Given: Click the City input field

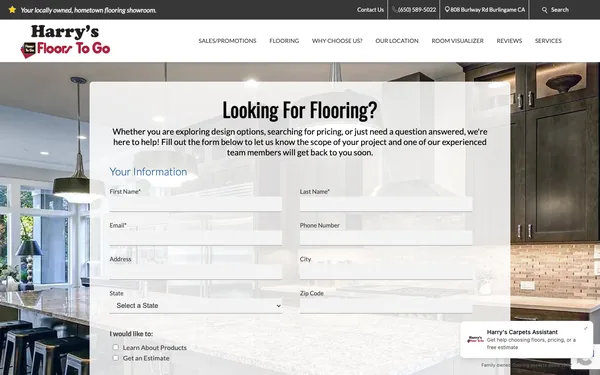Looking at the screenshot, I should [x=386, y=271].
